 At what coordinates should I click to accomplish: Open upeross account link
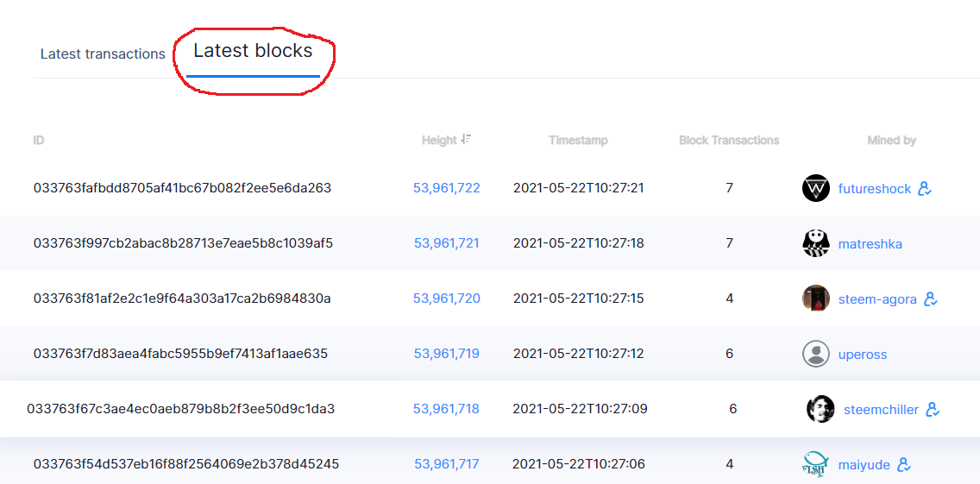coord(863,355)
